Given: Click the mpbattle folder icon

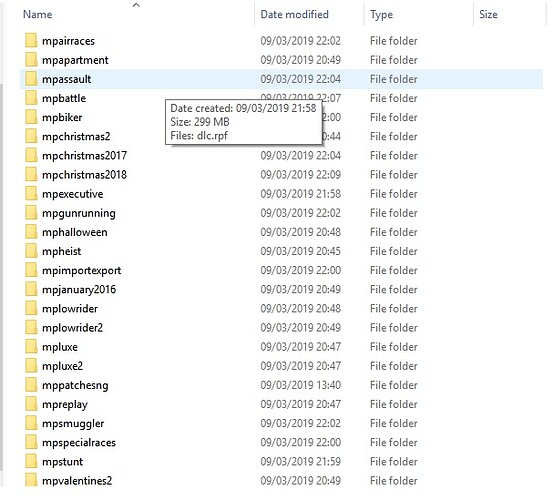Looking at the screenshot, I should (x=31, y=98).
